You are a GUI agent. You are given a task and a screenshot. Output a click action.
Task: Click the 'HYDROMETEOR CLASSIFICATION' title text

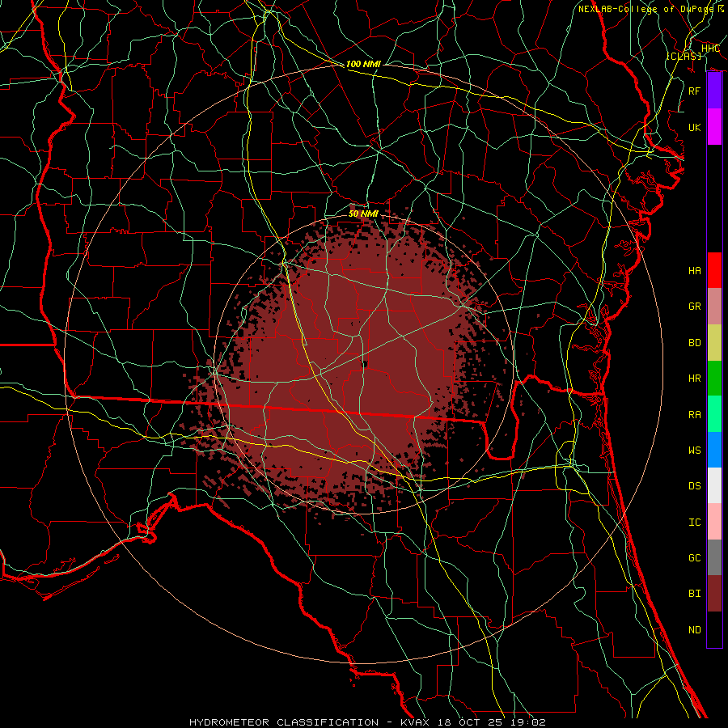(x=284, y=722)
